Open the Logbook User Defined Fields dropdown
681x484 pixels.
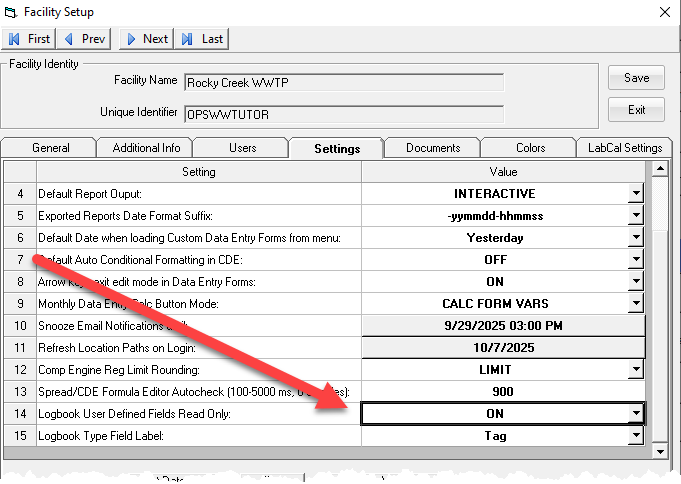click(635, 414)
